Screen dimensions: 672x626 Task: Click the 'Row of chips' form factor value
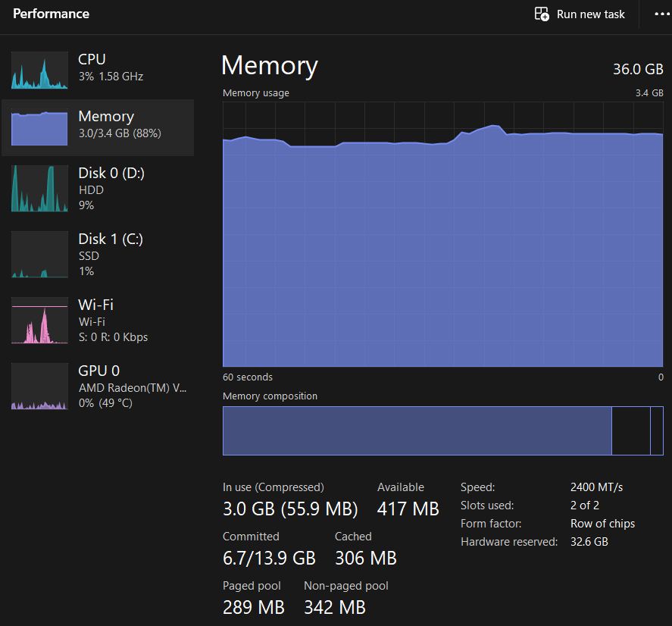[x=602, y=524]
